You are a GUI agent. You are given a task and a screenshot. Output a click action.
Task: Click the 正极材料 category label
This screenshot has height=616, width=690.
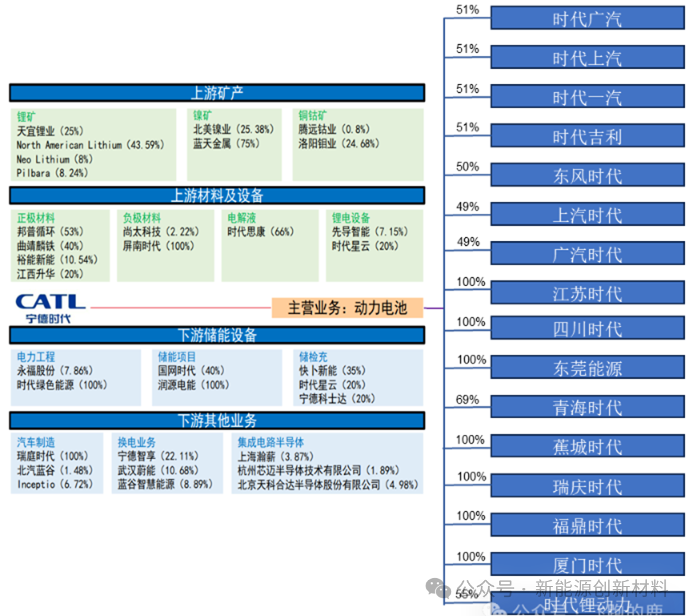[36, 218]
